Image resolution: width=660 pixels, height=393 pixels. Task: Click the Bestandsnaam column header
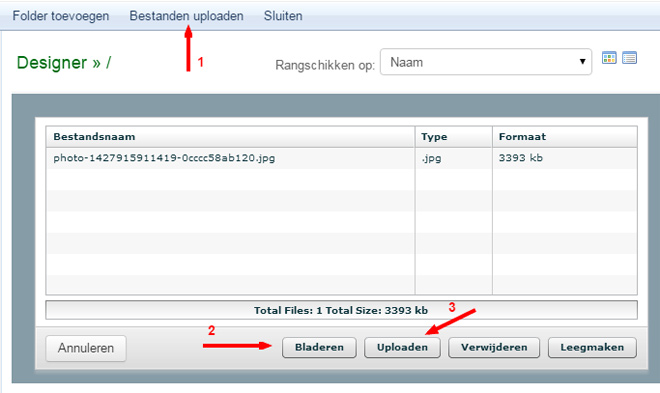230,137
